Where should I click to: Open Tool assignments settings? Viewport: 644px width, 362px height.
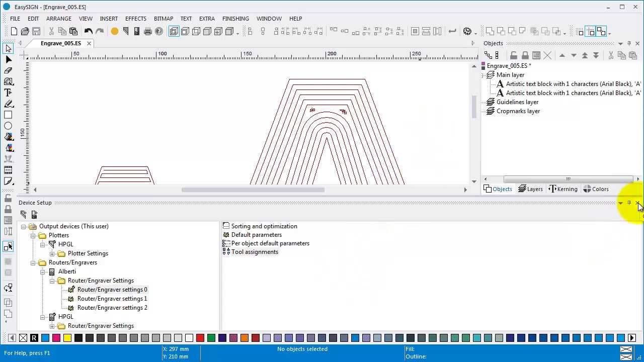point(255,252)
